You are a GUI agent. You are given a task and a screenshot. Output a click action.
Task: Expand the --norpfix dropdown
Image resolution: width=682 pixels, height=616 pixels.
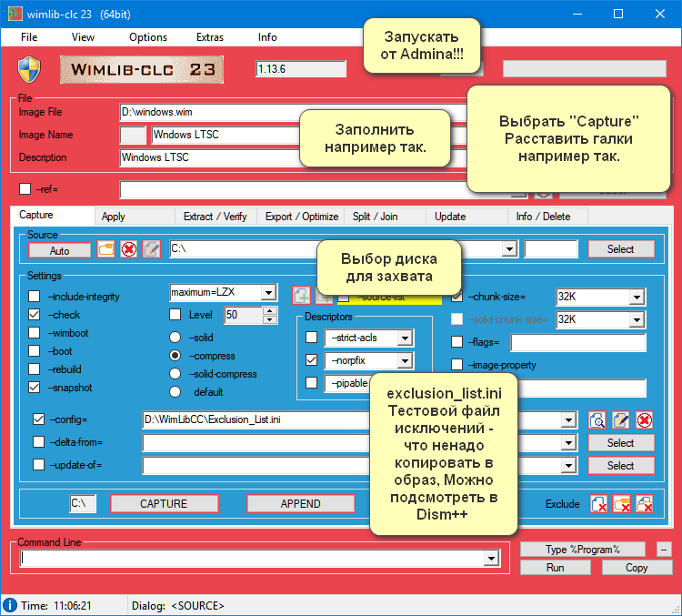[405, 361]
